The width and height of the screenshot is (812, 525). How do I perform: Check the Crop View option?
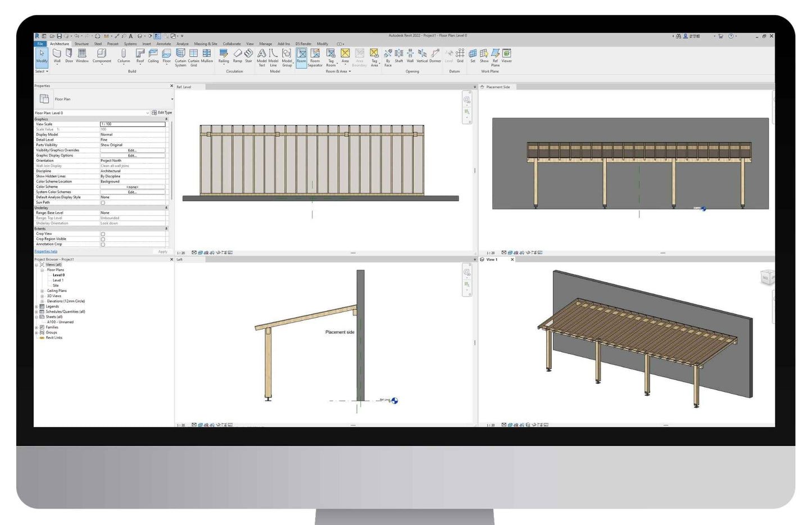[103, 234]
